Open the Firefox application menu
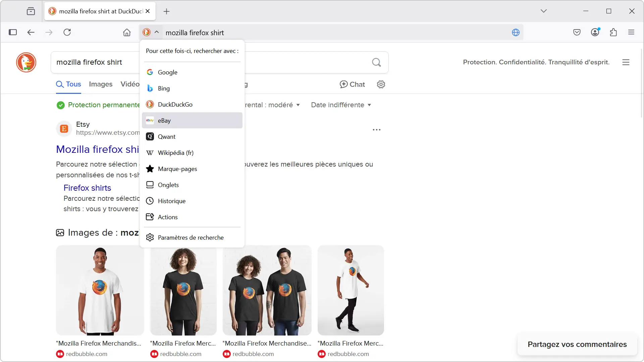Screen dimensions: 644x362 pos(631,32)
